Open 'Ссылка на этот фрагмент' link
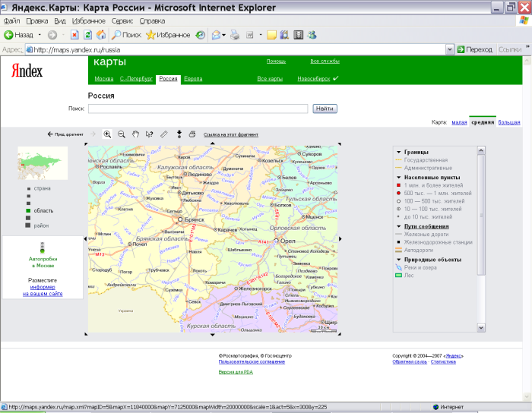The height and width of the screenshot is (413, 532). click(x=230, y=134)
